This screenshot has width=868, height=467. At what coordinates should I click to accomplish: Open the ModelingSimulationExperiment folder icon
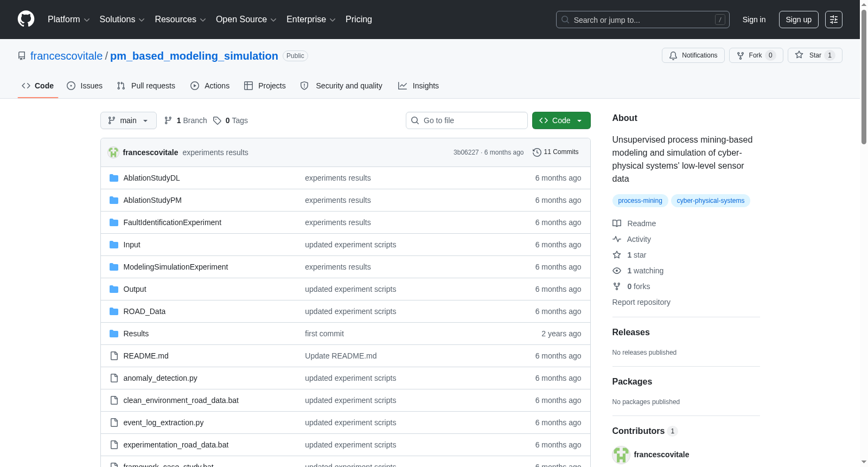pos(114,267)
